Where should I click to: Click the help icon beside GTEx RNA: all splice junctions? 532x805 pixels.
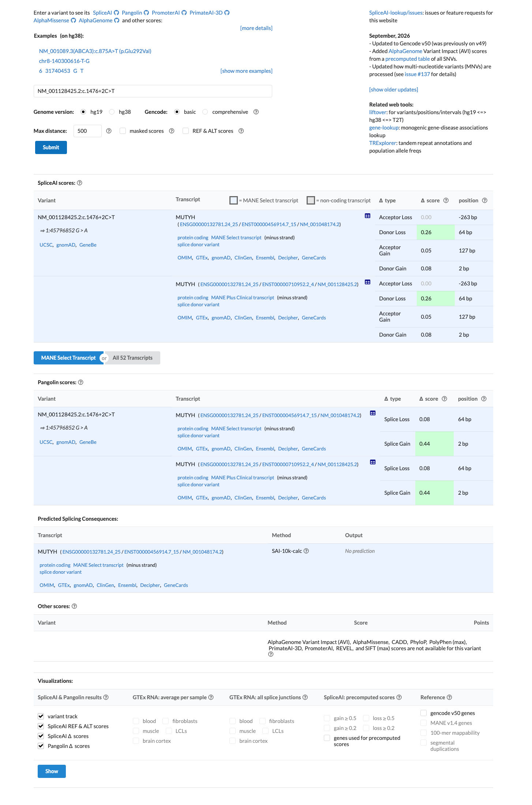click(x=305, y=697)
